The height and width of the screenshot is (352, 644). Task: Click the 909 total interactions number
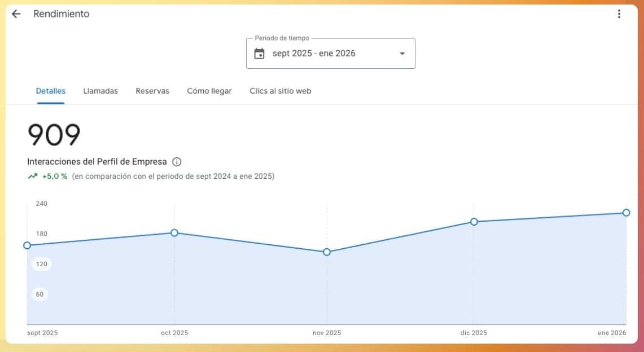point(54,135)
